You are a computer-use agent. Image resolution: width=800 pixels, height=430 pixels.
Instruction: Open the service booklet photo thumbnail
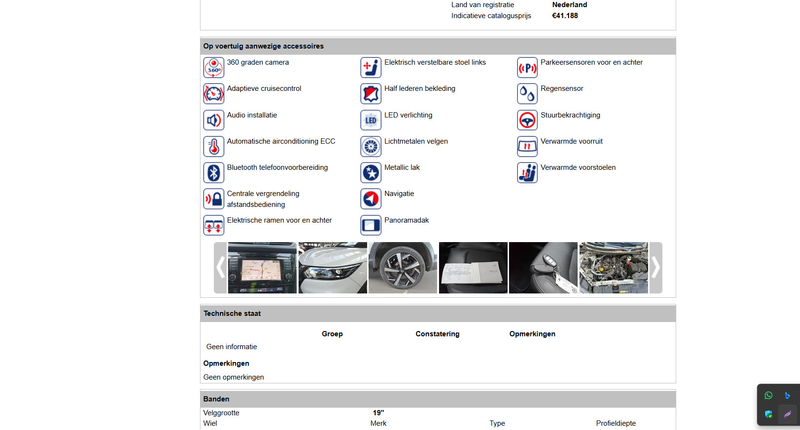click(x=473, y=268)
